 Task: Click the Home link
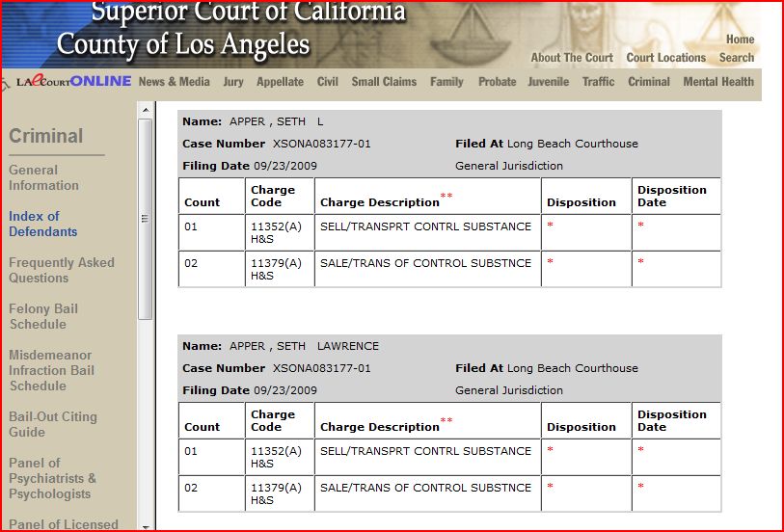point(740,39)
